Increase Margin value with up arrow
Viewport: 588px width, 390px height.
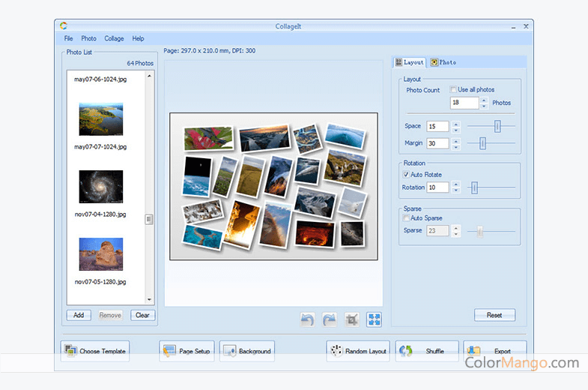pos(456,140)
